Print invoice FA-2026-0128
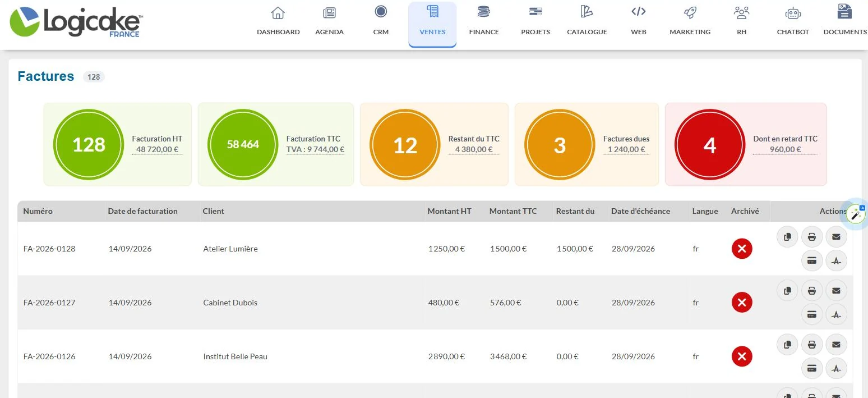Image resolution: width=868 pixels, height=398 pixels. point(811,237)
